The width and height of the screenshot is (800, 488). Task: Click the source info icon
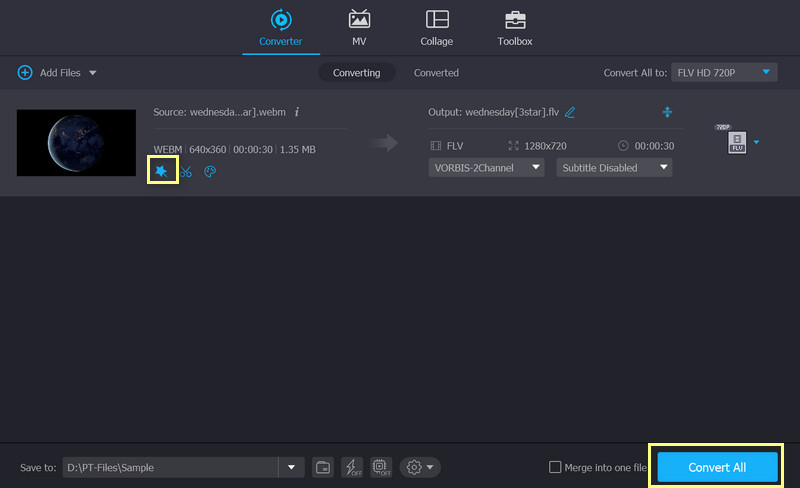pos(297,112)
